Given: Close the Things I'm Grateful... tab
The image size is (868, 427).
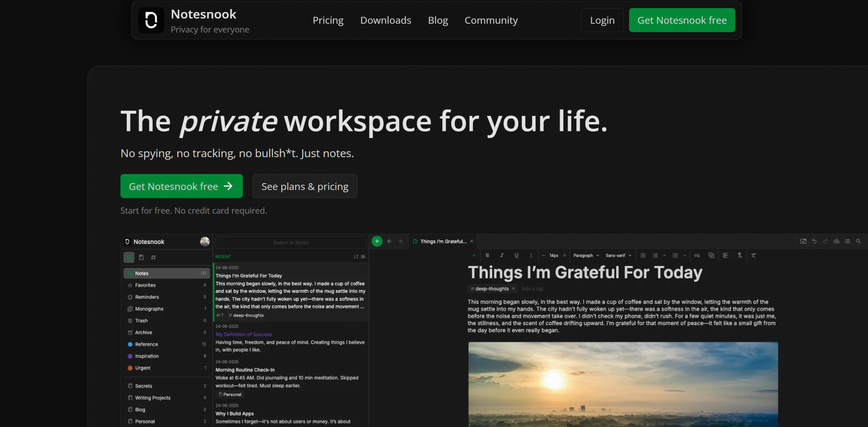Looking at the screenshot, I should 472,241.
